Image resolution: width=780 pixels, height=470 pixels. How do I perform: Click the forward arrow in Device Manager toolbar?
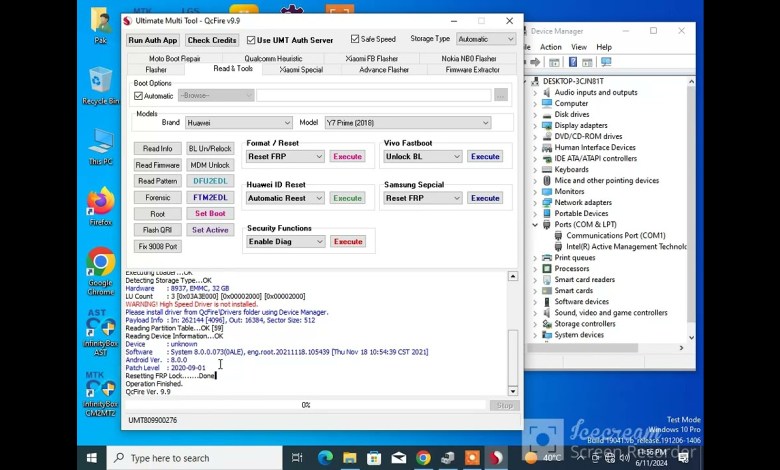pyautogui.click(x=535, y=62)
